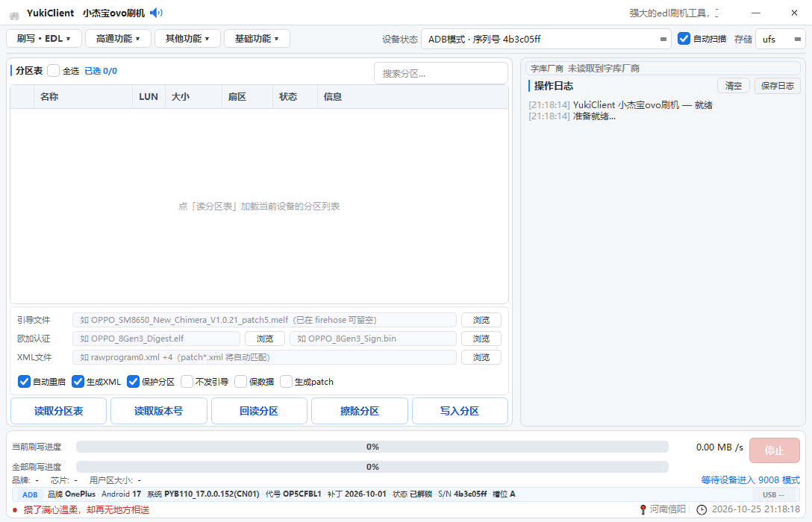This screenshot has width=812, height=522.
Task: Click the 扇区 column header
Action: (247, 97)
